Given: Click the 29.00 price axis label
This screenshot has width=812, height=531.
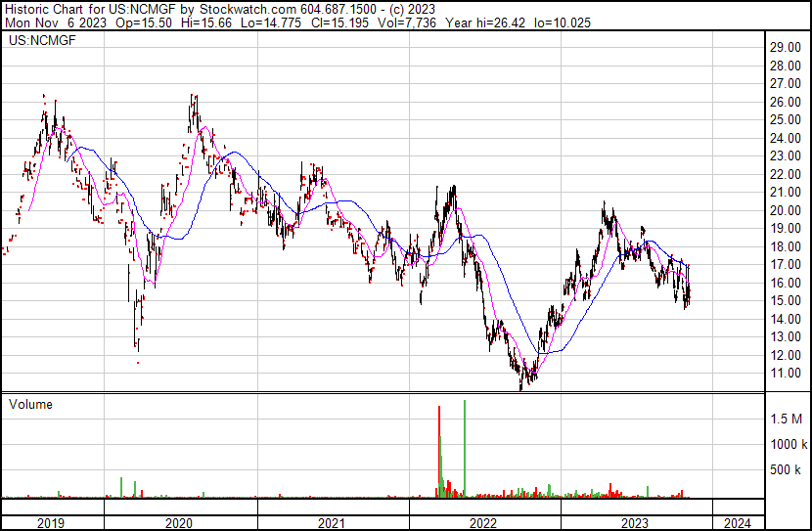Looking at the screenshot, I should pos(786,47).
